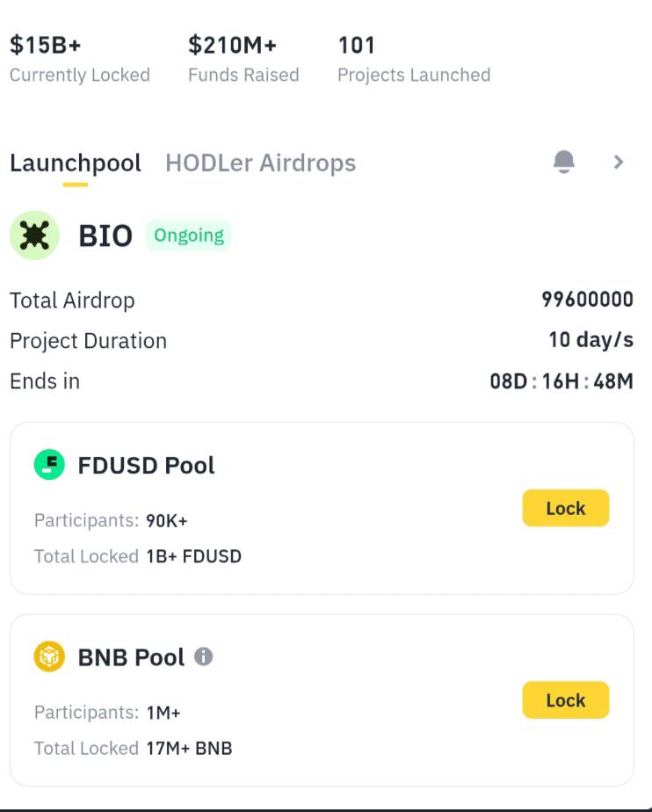
Task: Click the 101 Projects Launched stat
Action: tap(413, 59)
